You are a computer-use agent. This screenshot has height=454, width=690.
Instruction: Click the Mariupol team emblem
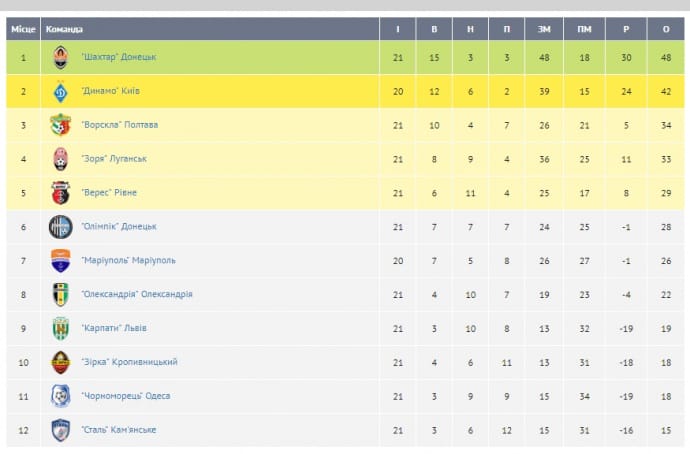tap(61, 261)
